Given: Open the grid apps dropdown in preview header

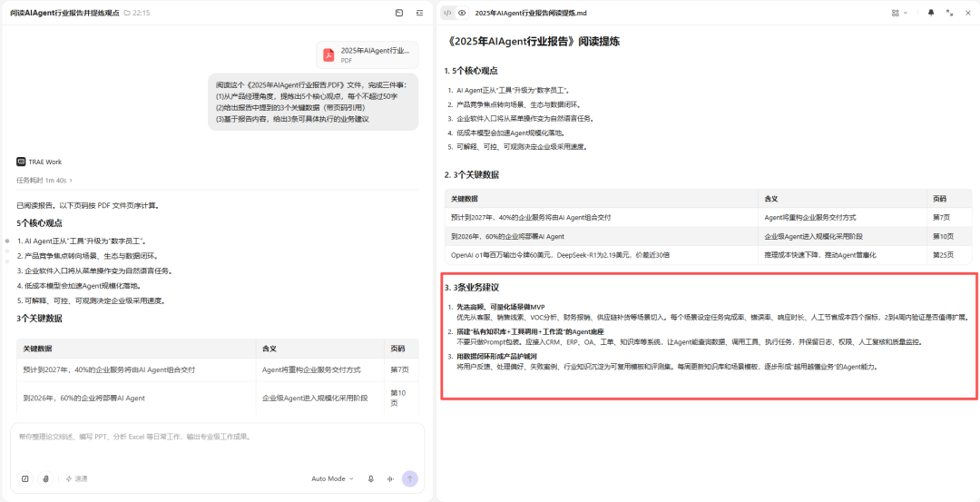Looking at the screenshot, I should pyautogui.click(x=899, y=13).
